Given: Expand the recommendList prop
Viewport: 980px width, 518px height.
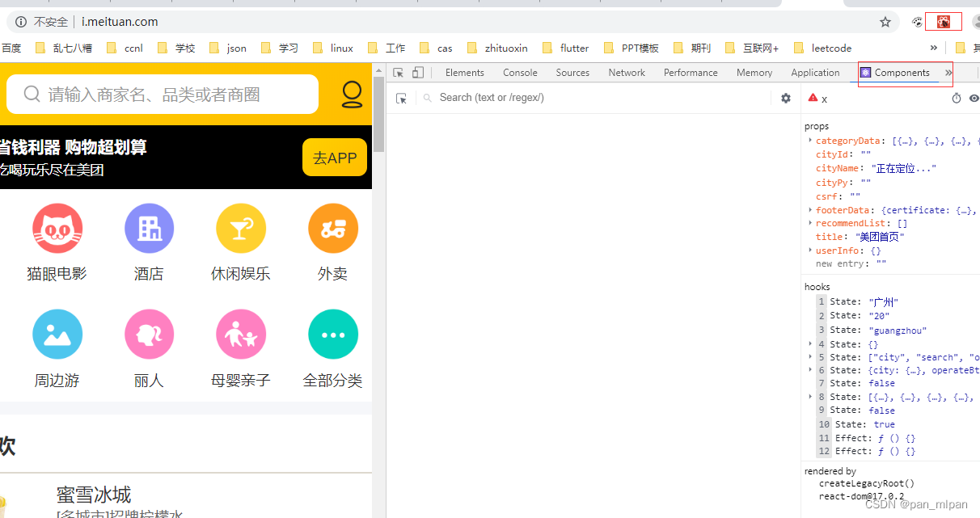Looking at the screenshot, I should (810, 223).
